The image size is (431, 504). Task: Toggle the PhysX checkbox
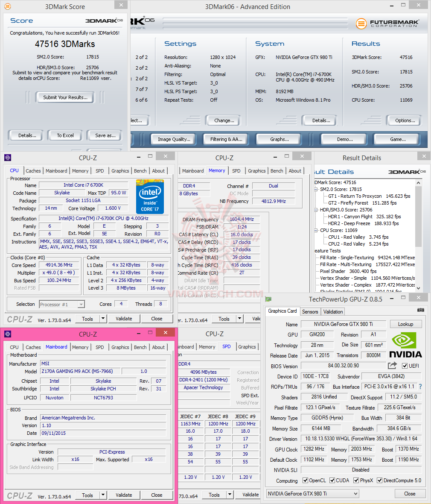click(x=356, y=481)
